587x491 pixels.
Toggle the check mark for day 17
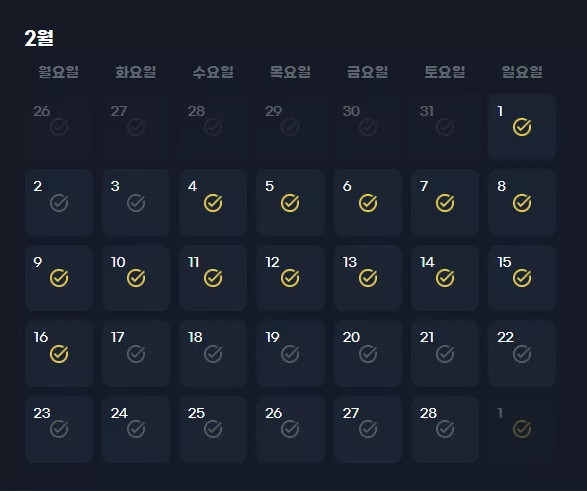[136, 354]
